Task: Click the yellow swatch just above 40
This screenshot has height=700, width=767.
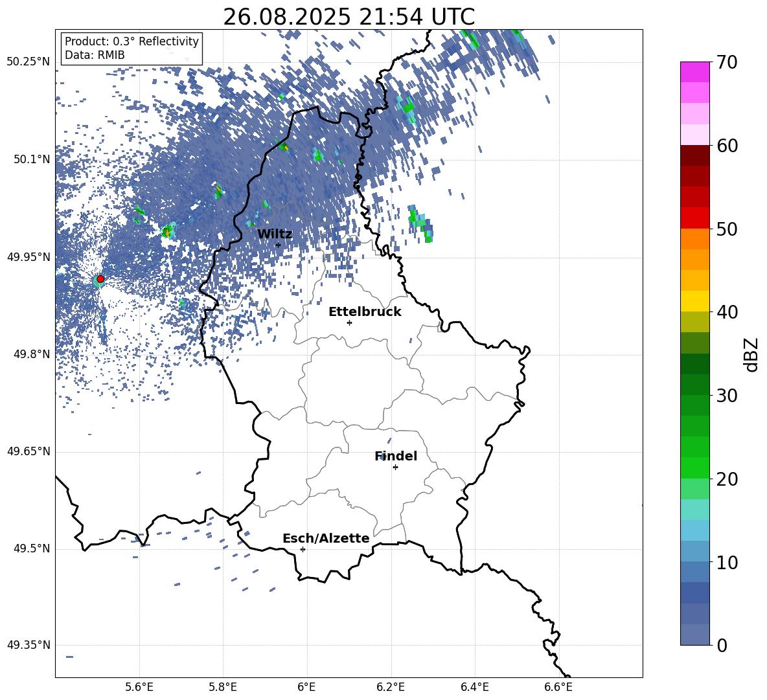Action: click(x=695, y=301)
